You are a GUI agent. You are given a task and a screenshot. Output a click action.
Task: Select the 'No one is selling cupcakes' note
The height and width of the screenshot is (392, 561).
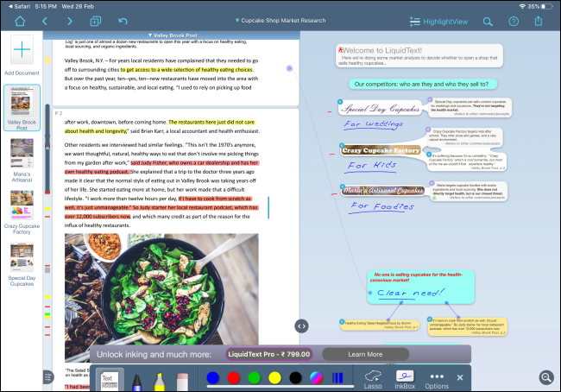[x=421, y=288]
